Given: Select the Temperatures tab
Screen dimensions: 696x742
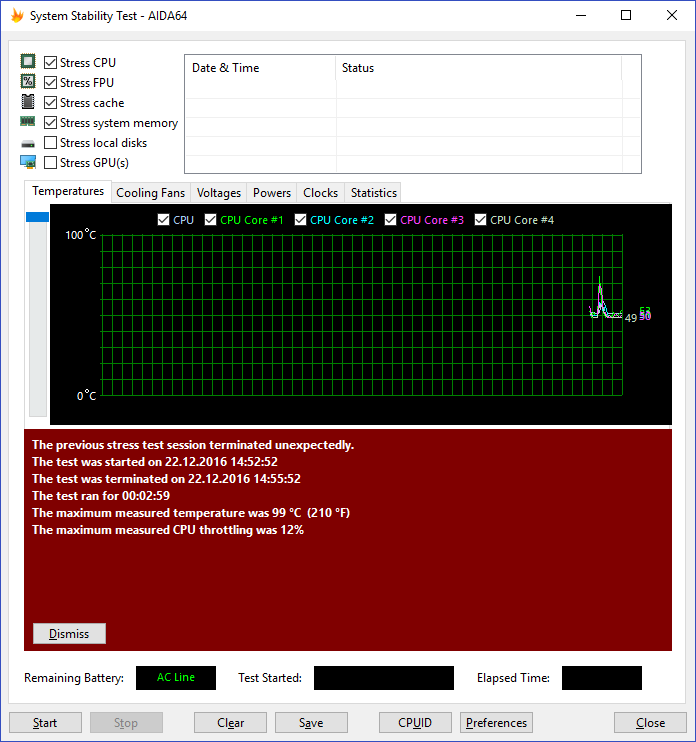Looking at the screenshot, I should pyautogui.click(x=68, y=191).
